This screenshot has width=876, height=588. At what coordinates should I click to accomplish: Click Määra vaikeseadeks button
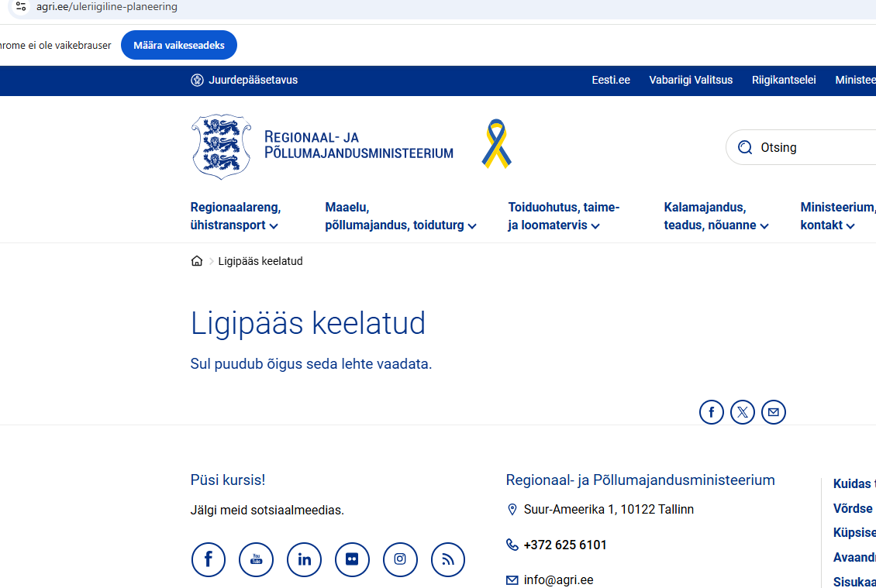pyautogui.click(x=179, y=45)
